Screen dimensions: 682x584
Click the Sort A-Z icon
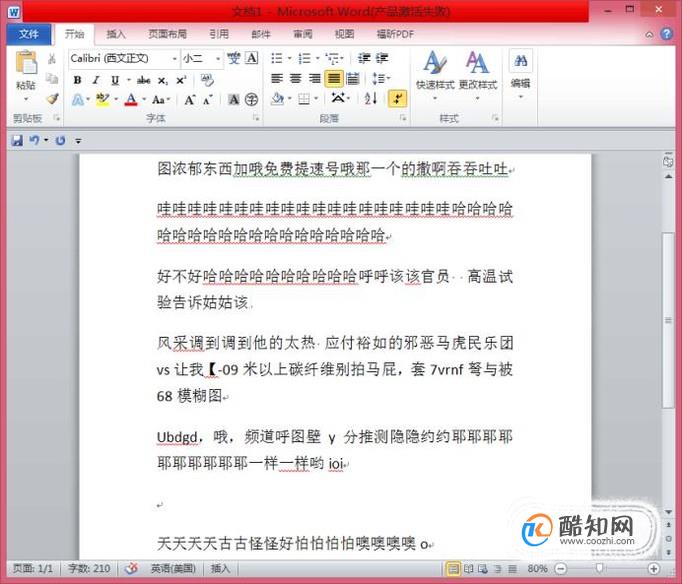(371, 99)
